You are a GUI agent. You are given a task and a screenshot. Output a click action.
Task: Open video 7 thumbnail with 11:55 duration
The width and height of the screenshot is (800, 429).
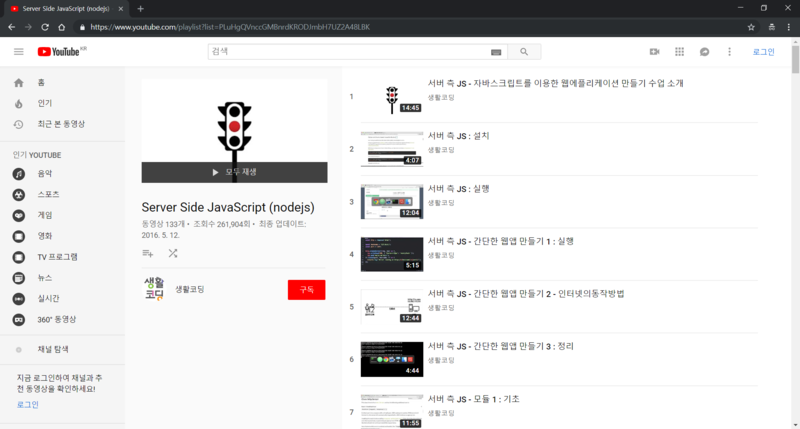(392, 412)
